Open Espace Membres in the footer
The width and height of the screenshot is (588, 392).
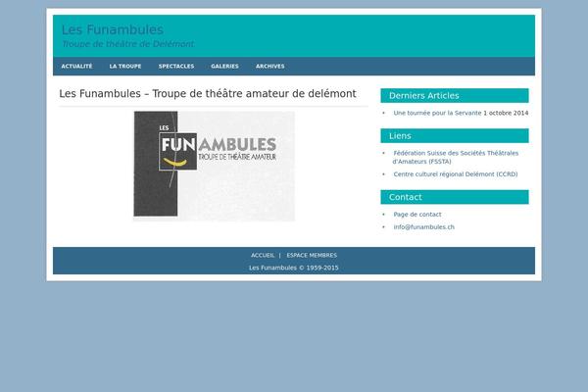(x=312, y=255)
